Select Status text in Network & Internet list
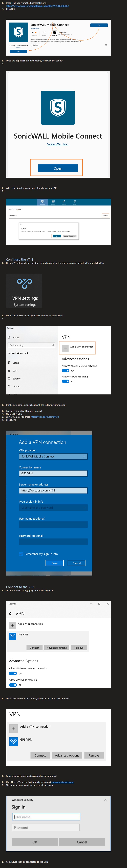The image size is (127, 868). [16, 363]
